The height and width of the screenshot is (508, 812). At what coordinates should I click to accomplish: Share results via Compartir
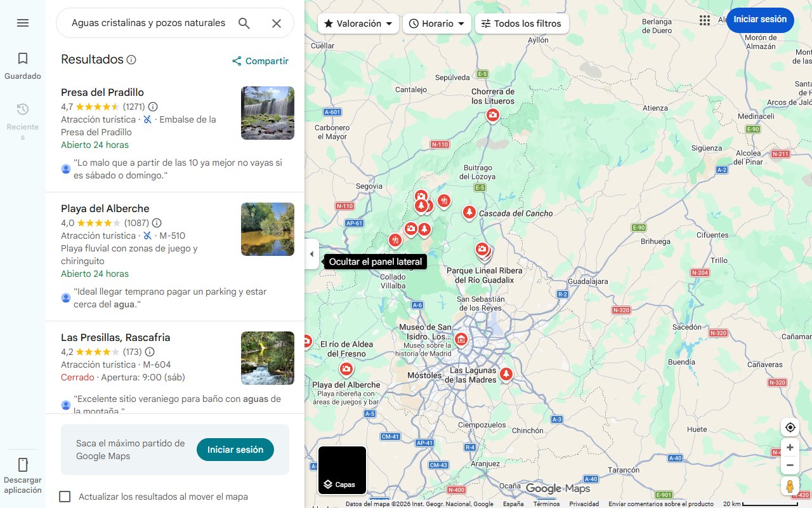pyautogui.click(x=260, y=61)
